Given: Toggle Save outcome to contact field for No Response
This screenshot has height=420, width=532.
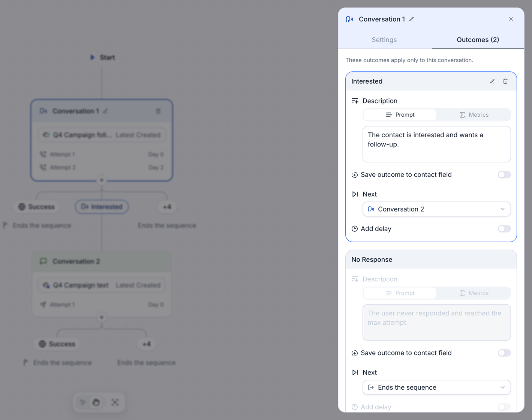Looking at the screenshot, I should point(504,353).
